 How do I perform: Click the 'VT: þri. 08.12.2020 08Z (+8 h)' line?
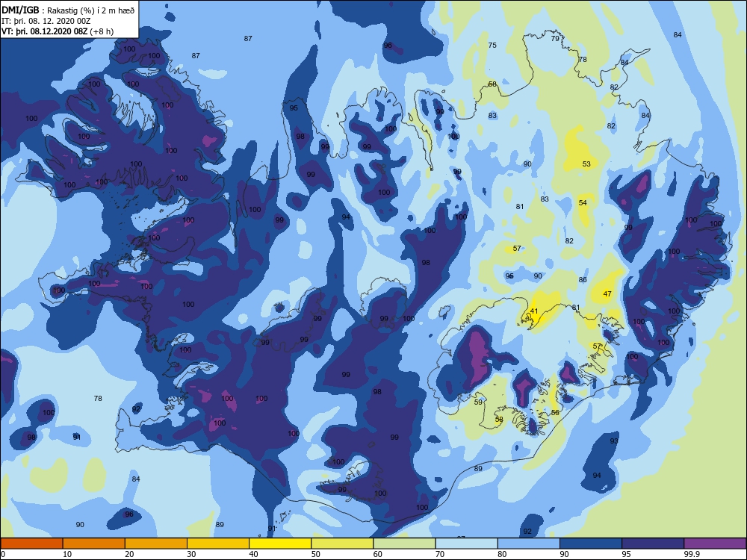pyautogui.click(x=58, y=31)
